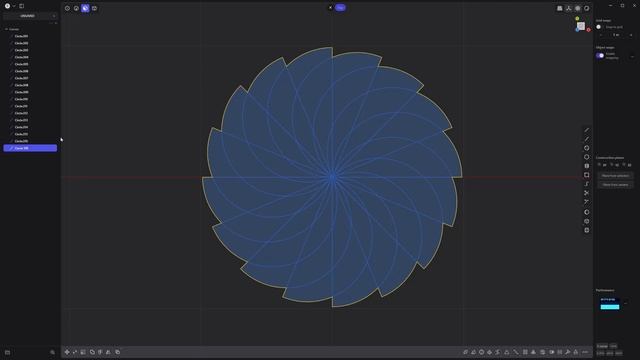Select the Polygon tool in right toolbar
Image resolution: width=640 pixels, height=360 pixels.
coord(587,157)
